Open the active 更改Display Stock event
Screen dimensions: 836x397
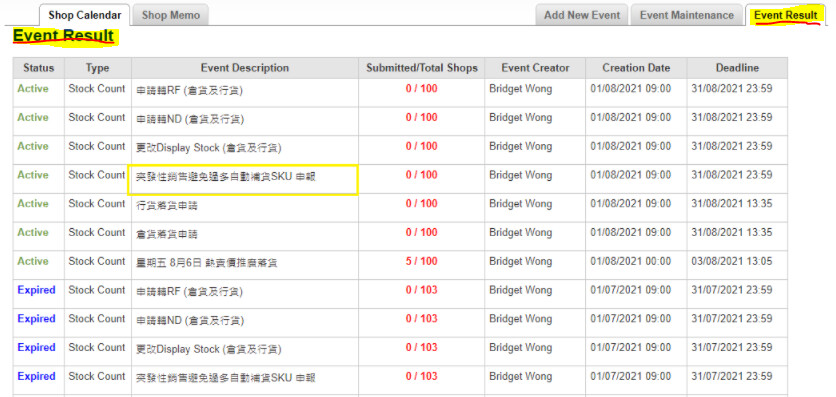[209, 148]
